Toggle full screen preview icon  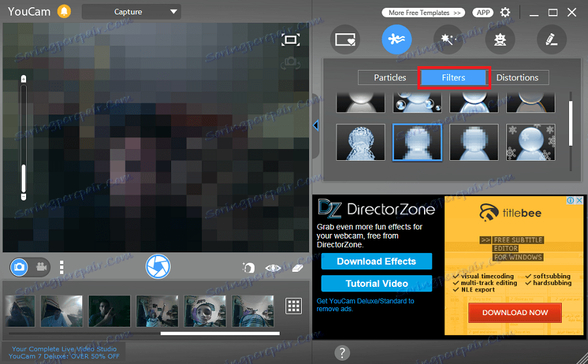click(x=291, y=40)
